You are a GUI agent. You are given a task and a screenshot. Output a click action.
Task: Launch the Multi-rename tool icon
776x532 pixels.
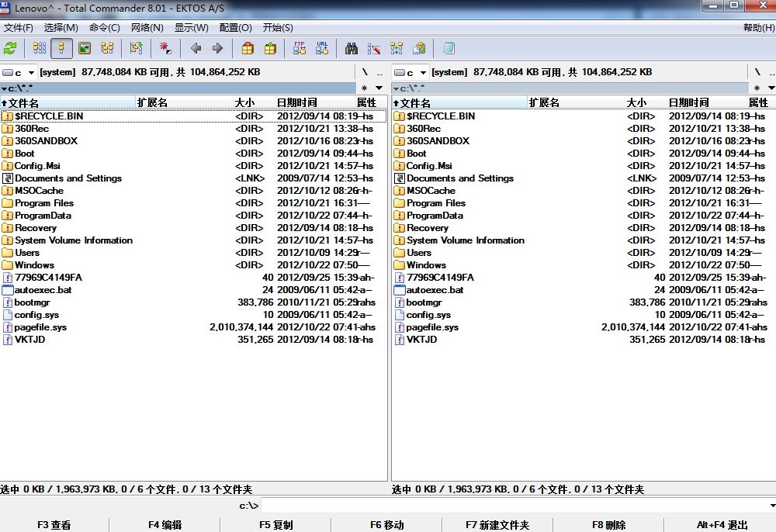tap(374, 48)
